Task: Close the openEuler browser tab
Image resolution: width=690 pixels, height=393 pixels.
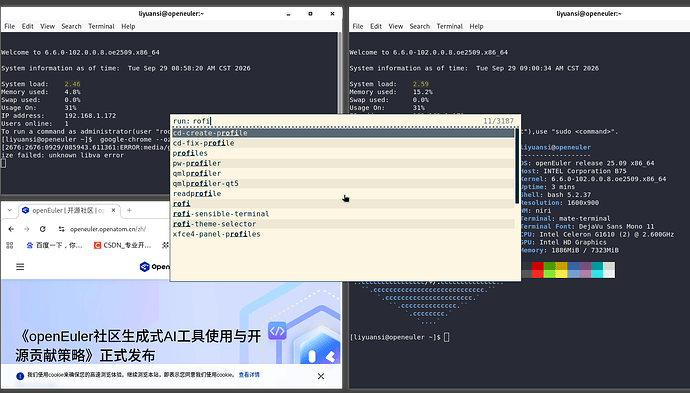Action: (113, 210)
